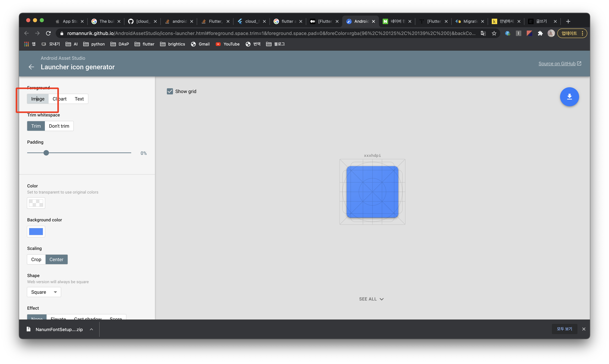Open the apps grid icon in bookmarks bar
Image resolution: width=609 pixels, height=364 pixels.
26,44
